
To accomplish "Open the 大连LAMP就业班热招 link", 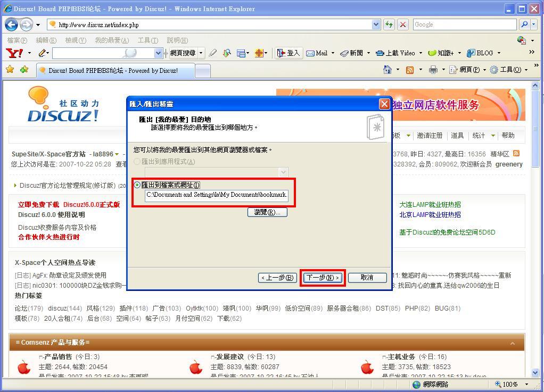I will (x=430, y=204).
